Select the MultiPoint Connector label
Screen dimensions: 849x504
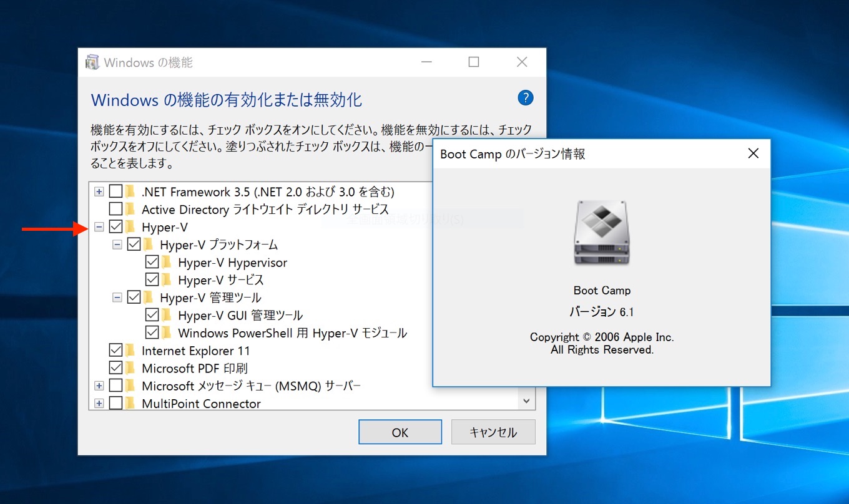click(201, 404)
